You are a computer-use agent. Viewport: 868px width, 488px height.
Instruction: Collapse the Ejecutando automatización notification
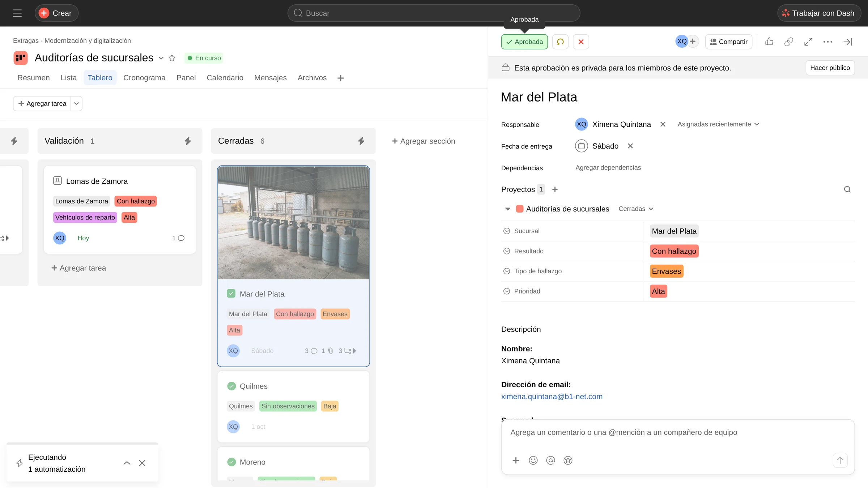click(127, 463)
